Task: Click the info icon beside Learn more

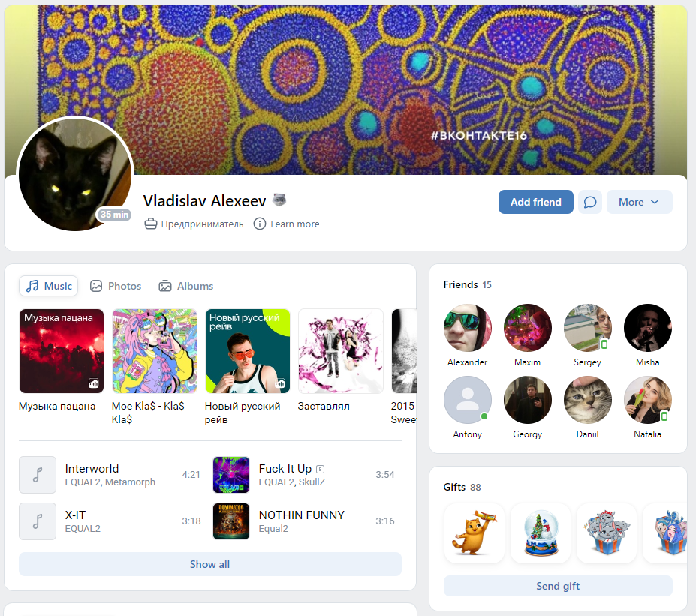Action: click(x=260, y=224)
